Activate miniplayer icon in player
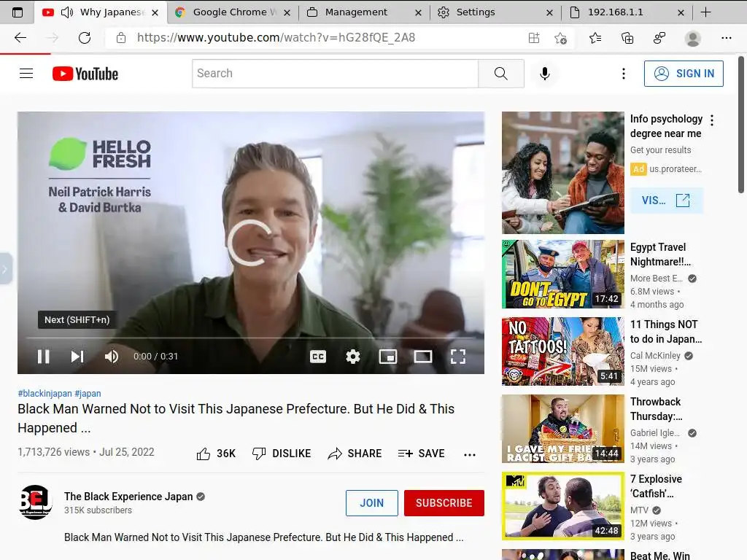 [x=388, y=356]
